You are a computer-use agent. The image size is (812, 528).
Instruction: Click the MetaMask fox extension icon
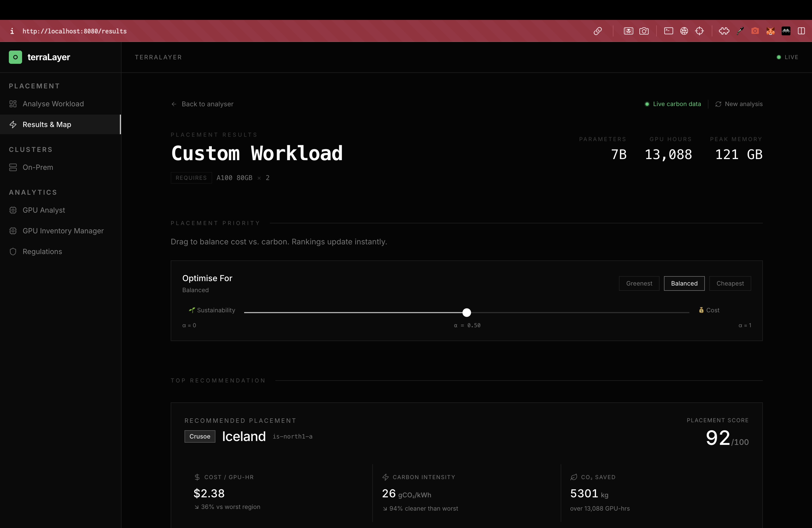770,31
